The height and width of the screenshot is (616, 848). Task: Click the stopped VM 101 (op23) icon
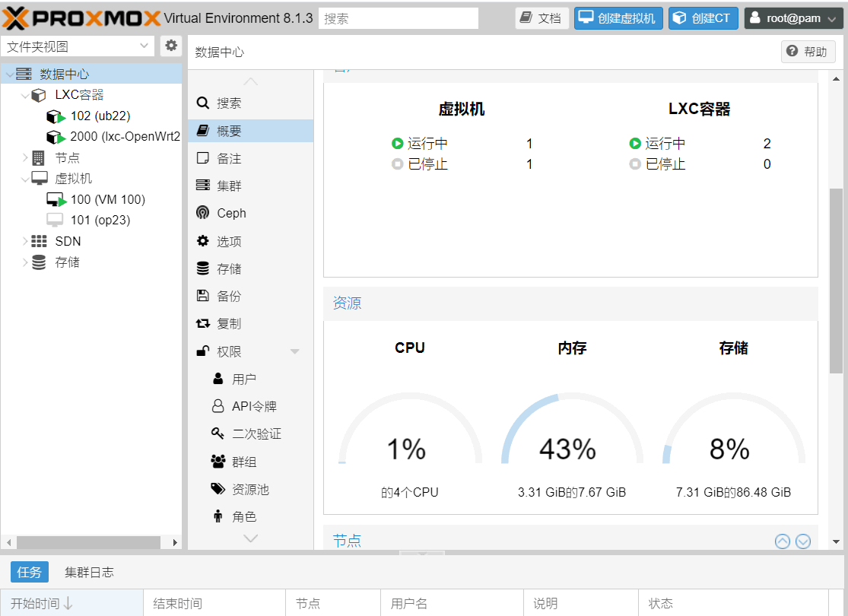(x=55, y=221)
